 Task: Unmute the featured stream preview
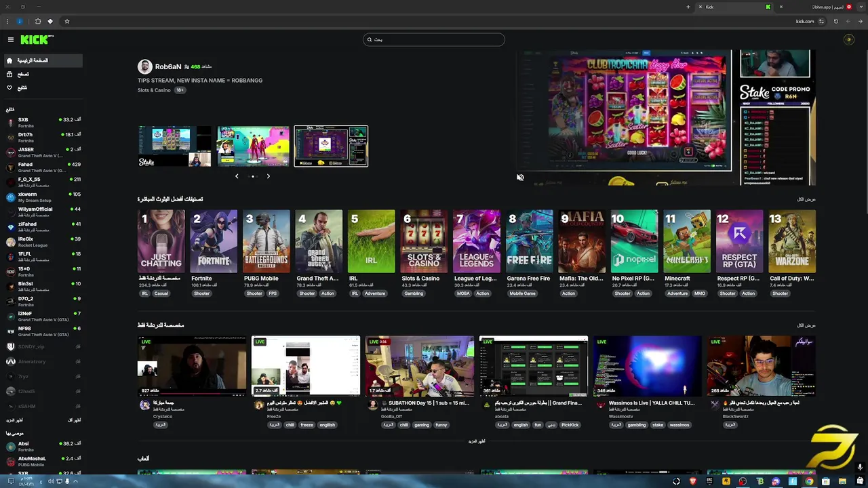point(520,177)
